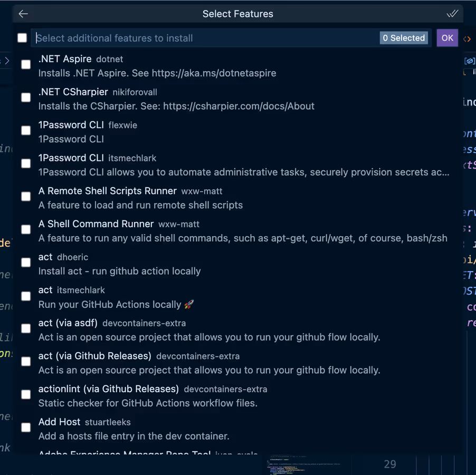Click the 'dhoeric' publisher label
Screen dimensions: 476x475
pos(72,257)
